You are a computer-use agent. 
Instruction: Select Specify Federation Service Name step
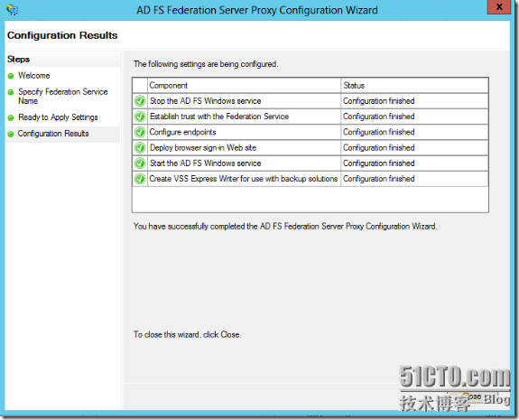point(63,96)
